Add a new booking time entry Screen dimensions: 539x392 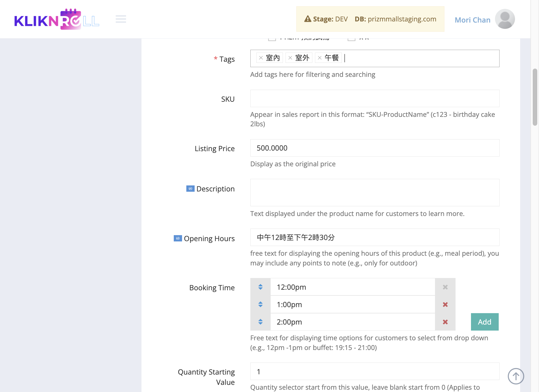point(485,322)
